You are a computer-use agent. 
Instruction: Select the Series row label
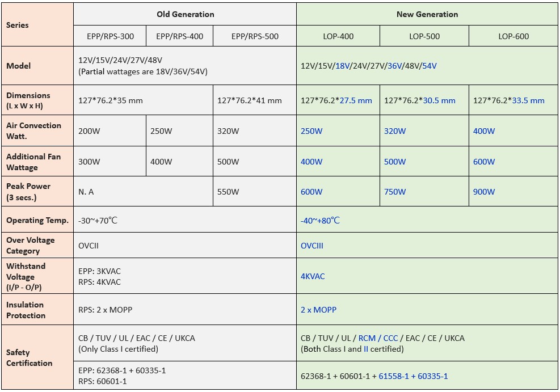18,25
